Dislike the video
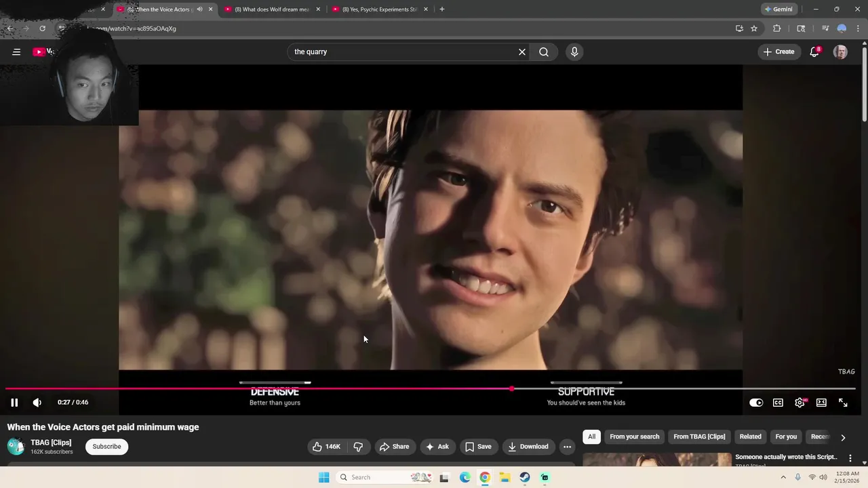 coord(359,447)
